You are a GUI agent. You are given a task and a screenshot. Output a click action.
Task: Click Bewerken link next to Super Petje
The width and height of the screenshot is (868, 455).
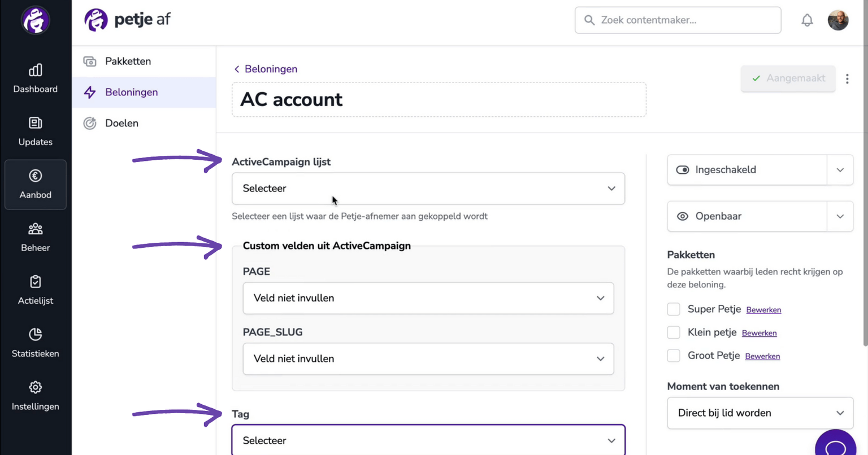click(x=763, y=310)
